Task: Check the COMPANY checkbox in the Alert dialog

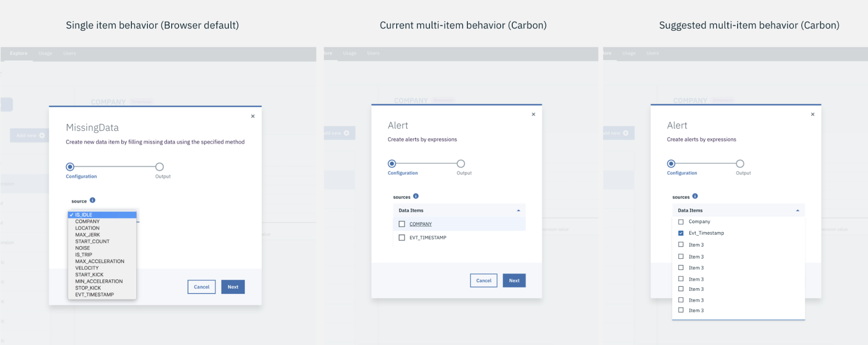Action: tap(402, 224)
